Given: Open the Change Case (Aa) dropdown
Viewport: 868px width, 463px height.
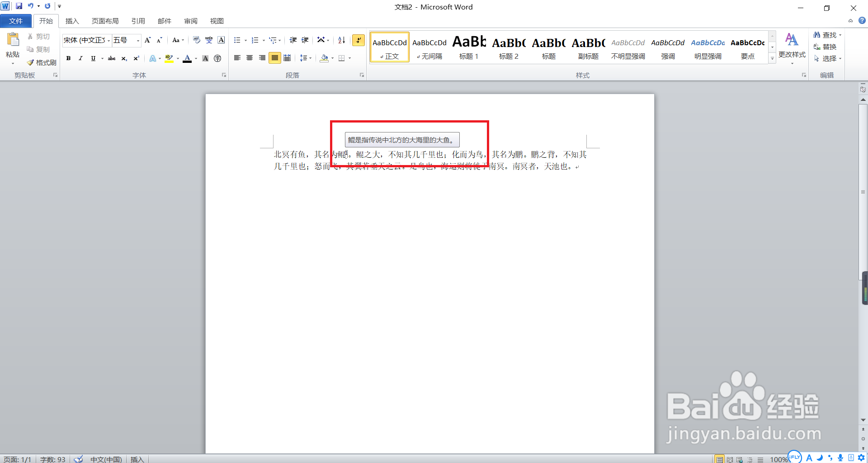Looking at the screenshot, I should [178, 40].
